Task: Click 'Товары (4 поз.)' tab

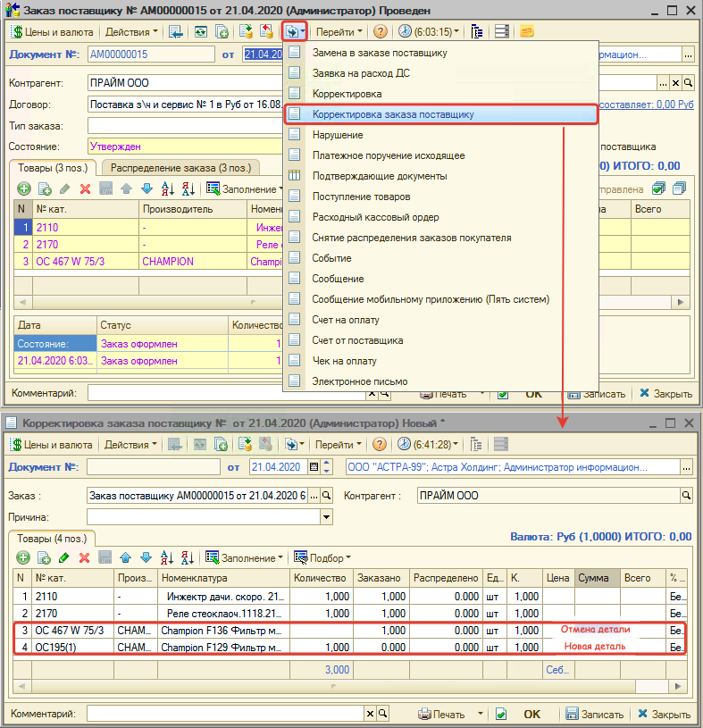Action: pos(52,539)
